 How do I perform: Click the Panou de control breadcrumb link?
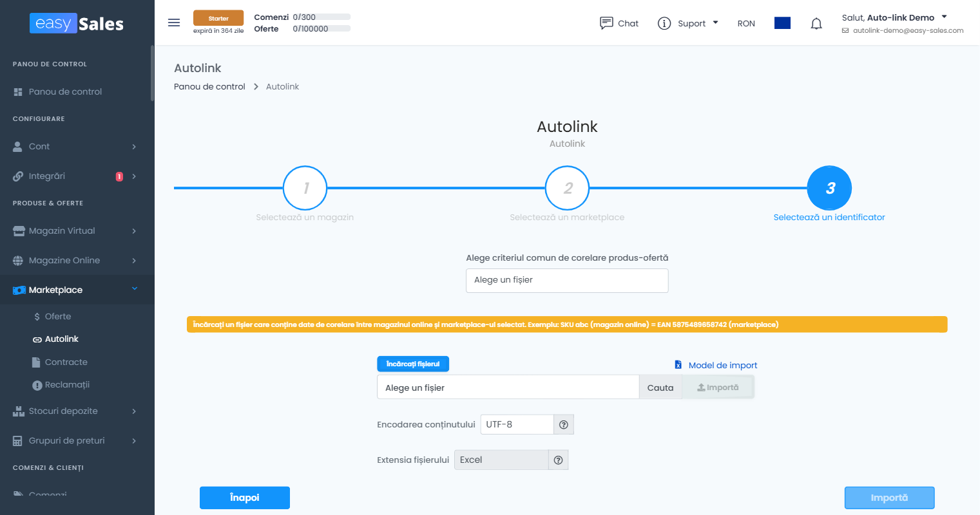[209, 87]
